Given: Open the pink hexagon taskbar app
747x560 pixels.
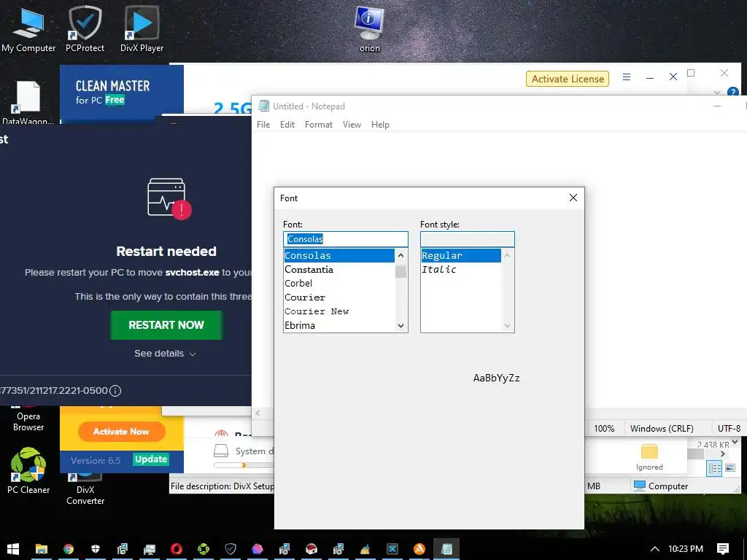Looking at the screenshot, I should (x=258, y=549).
